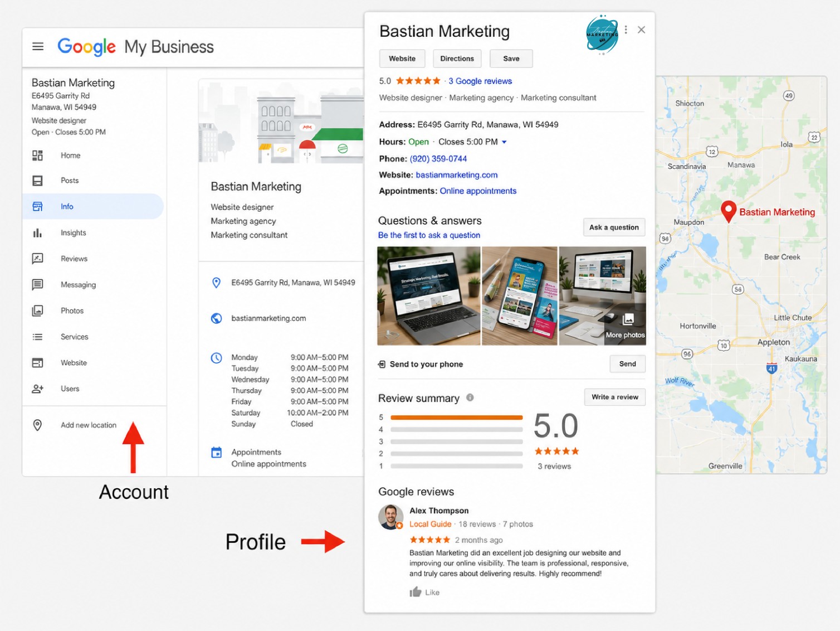The width and height of the screenshot is (840, 631).
Task: Click the Reviews star icon in sidebar
Action: [37, 259]
